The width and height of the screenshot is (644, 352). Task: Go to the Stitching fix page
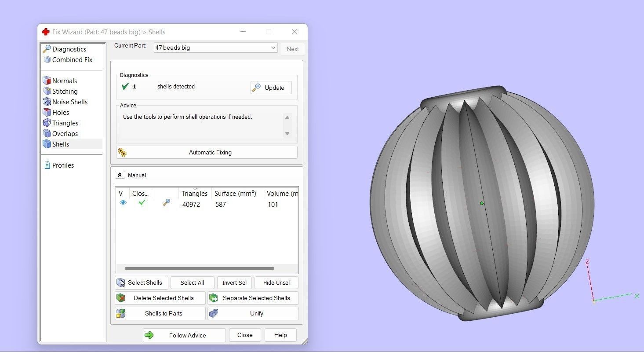point(65,91)
